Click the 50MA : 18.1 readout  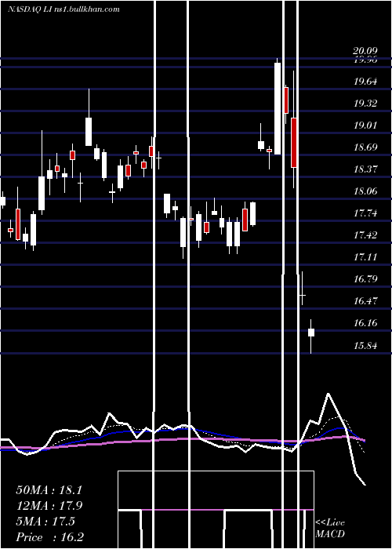coord(49,490)
